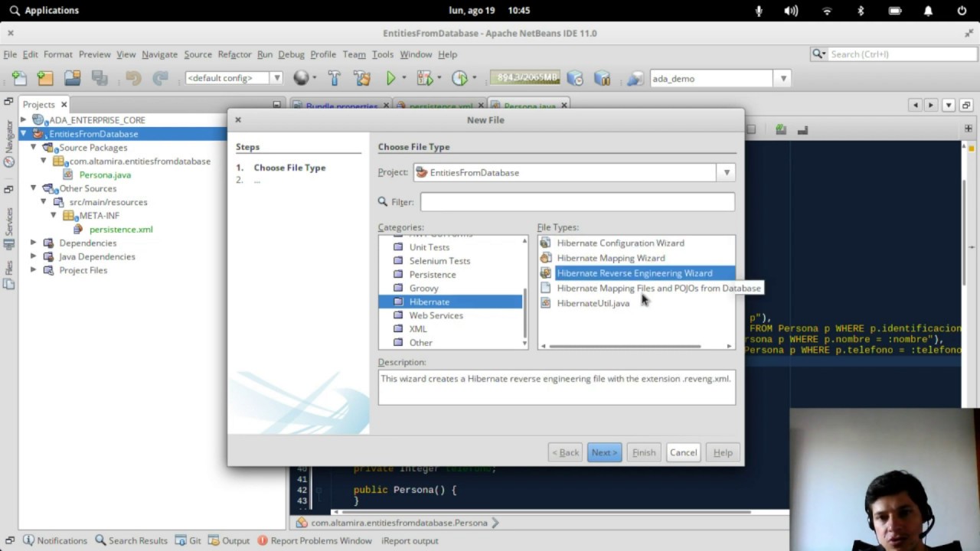Click the New Project toolbar icon
Viewport: 980px width, 551px height.
click(x=45, y=78)
